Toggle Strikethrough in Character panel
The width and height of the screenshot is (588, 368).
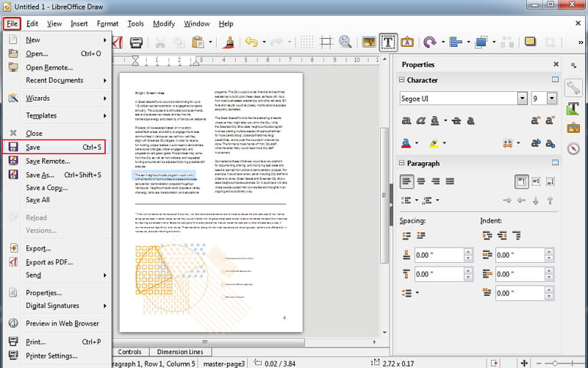point(456,120)
